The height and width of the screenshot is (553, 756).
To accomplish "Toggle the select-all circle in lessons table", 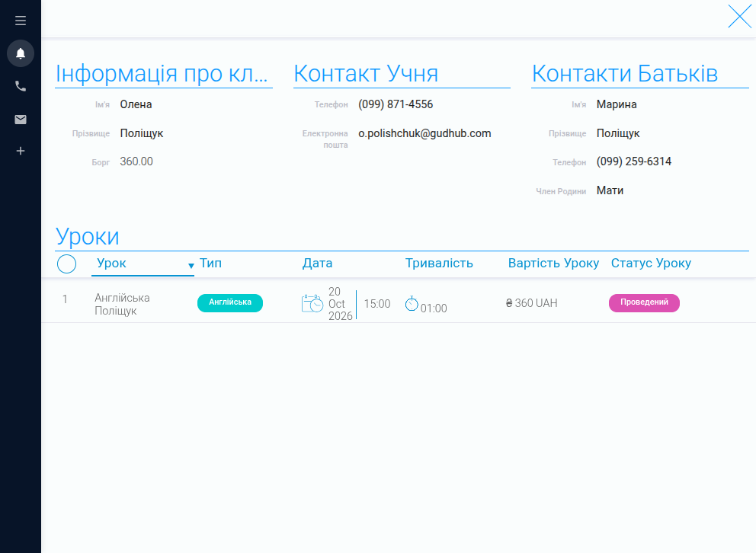I will (x=66, y=264).
